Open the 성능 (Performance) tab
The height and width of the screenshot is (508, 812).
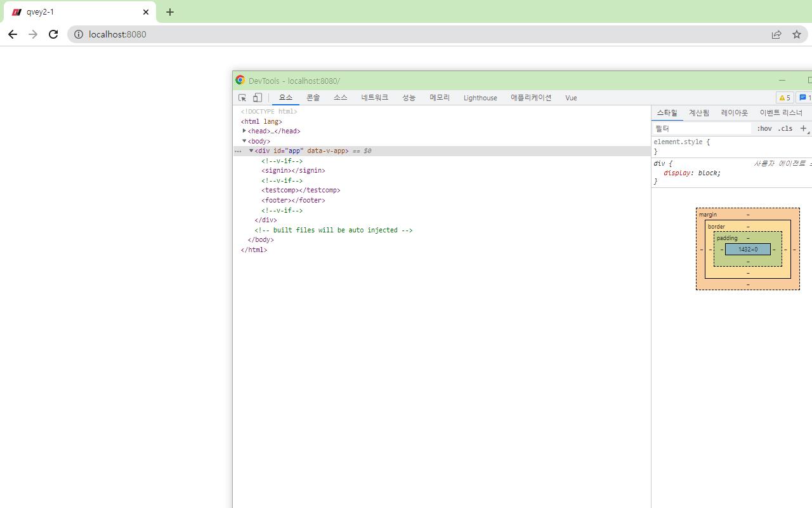[x=409, y=98]
